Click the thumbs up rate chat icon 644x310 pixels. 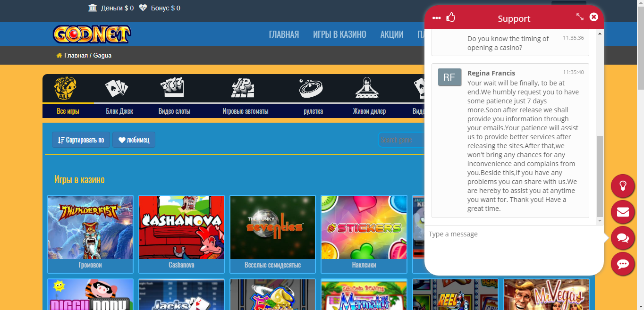click(451, 17)
